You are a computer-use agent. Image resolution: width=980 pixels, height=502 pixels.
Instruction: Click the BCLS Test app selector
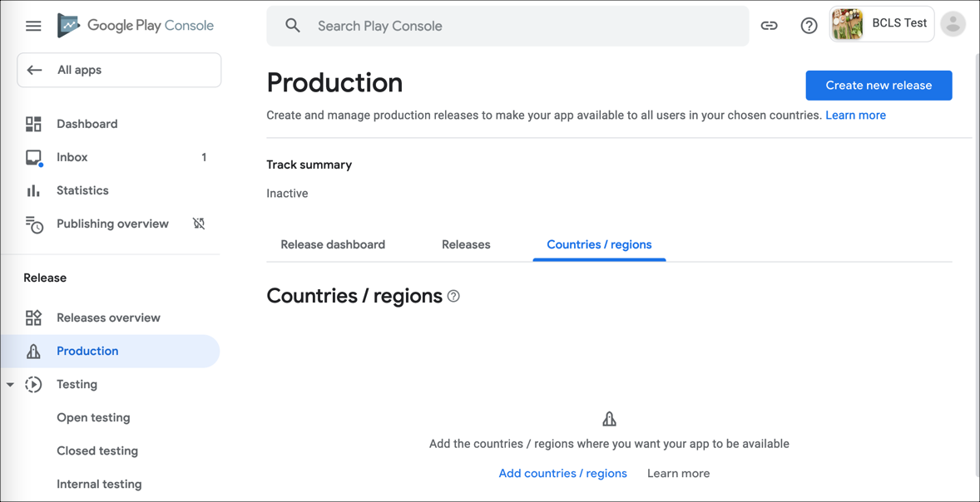[882, 24]
